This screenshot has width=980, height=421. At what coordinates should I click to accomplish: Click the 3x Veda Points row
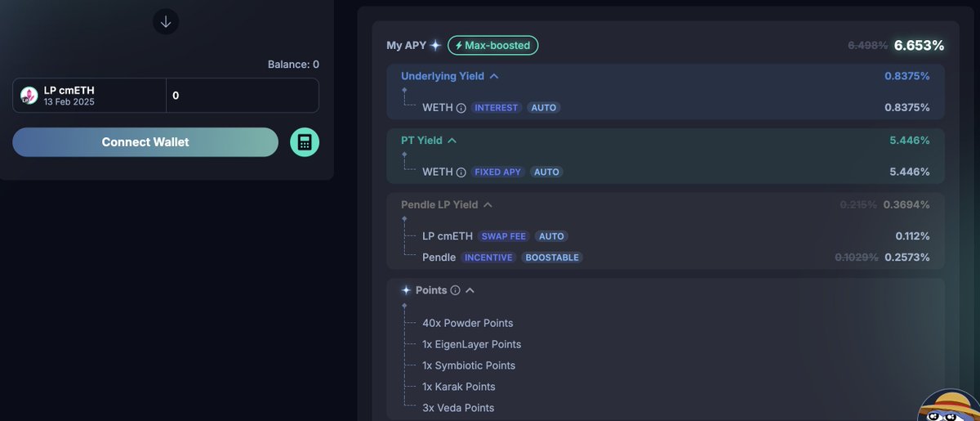(458, 408)
